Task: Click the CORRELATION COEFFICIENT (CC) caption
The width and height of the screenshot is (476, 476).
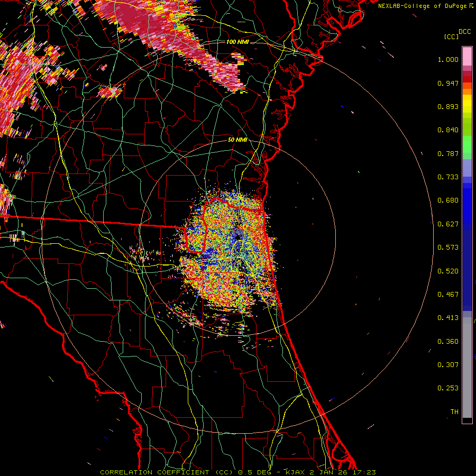Action: pos(167,472)
